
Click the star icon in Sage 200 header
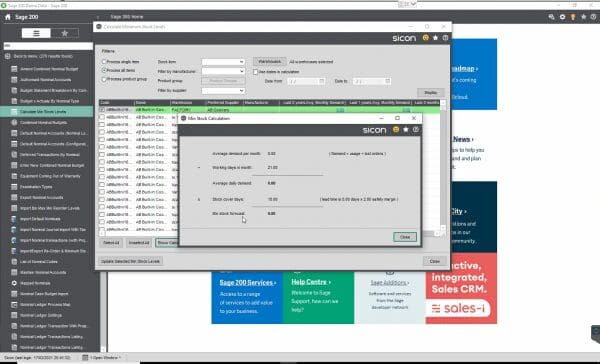click(583, 17)
